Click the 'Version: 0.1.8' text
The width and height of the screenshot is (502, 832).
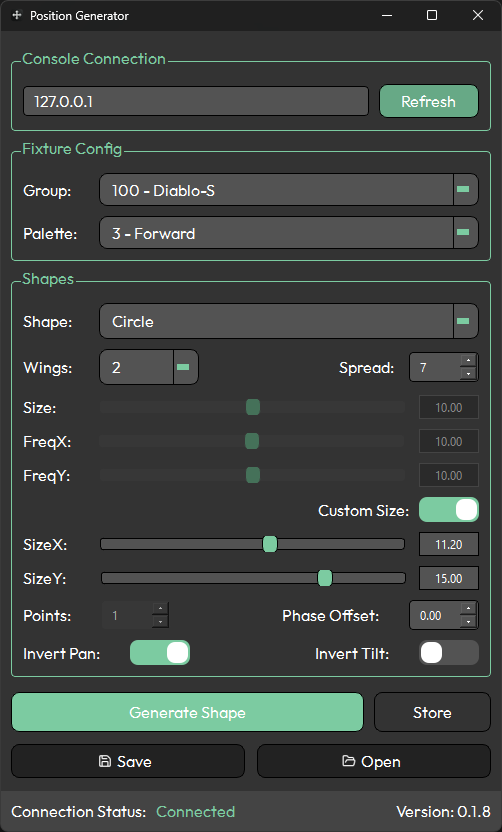(x=443, y=811)
